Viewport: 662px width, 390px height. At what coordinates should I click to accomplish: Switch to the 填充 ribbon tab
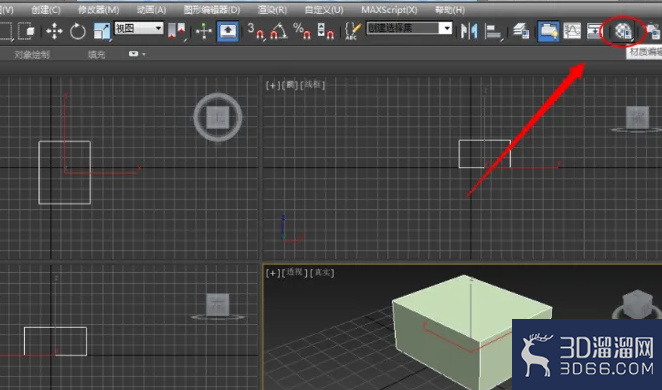point(96,54)
